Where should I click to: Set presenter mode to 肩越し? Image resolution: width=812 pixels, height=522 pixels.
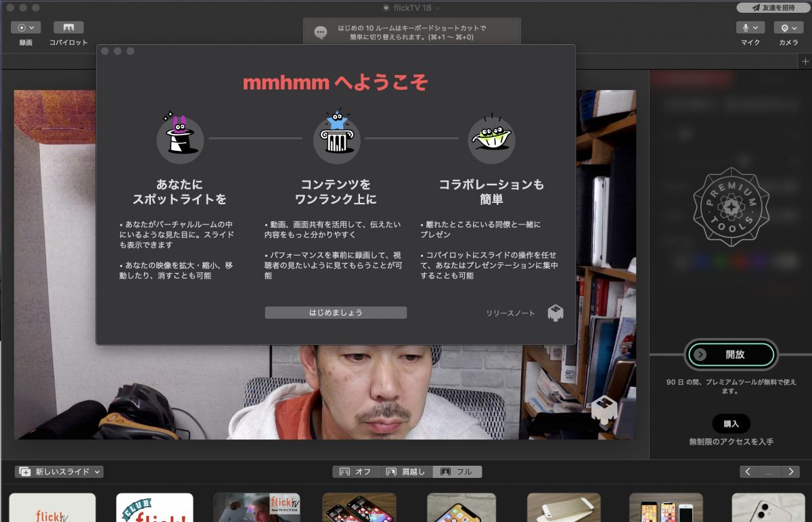[x=407, y=471]
